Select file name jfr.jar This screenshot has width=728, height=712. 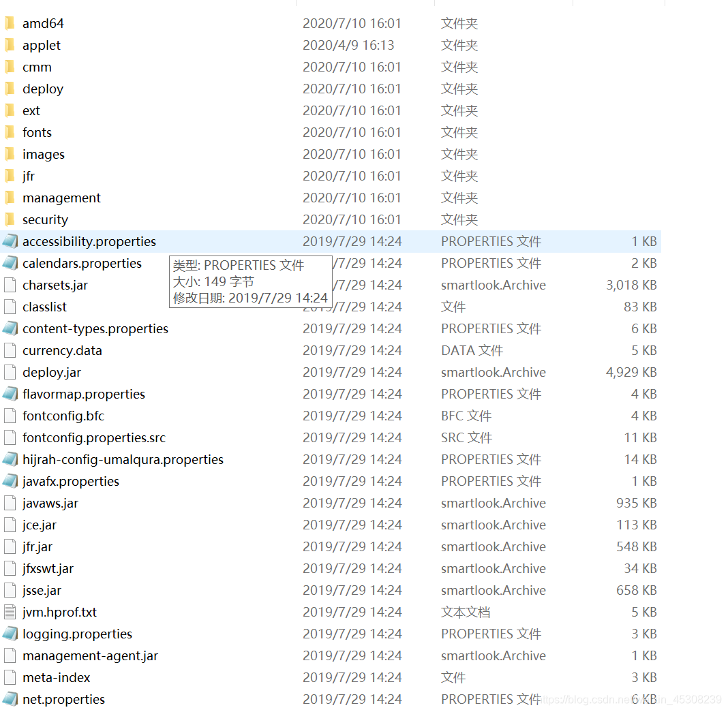[x=37, y=546]
